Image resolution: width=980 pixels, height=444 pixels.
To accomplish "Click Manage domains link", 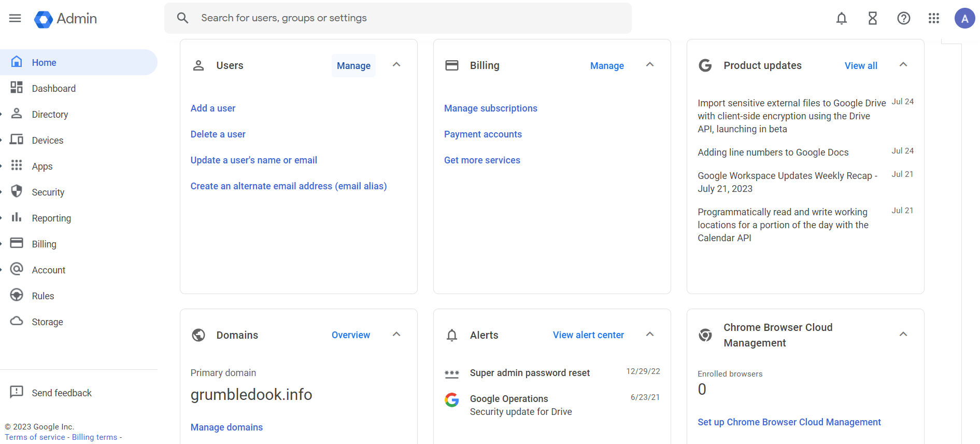I will [x=226, y=427].
